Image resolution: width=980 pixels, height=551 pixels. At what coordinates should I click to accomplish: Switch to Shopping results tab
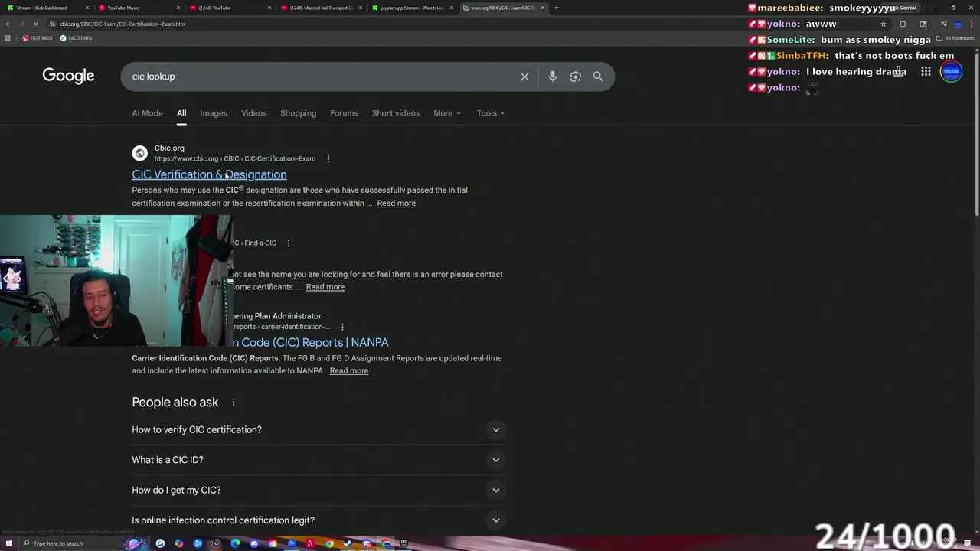298,113
